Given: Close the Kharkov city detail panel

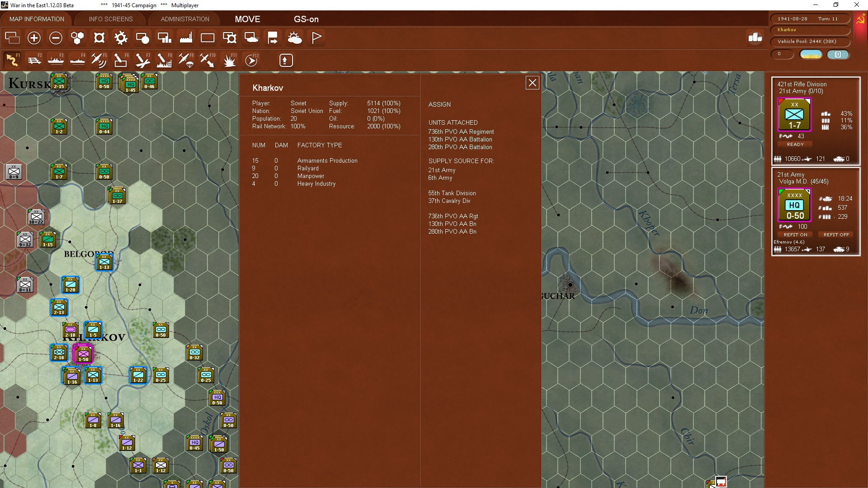Looking at the screenshot, I should (533, 83).
